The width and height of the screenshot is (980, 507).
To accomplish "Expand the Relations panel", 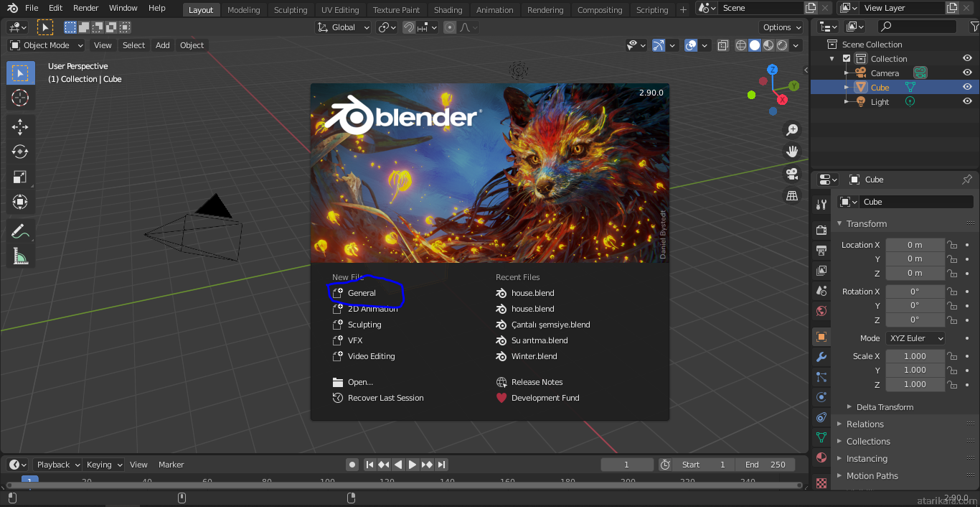I will pos(865,424).
